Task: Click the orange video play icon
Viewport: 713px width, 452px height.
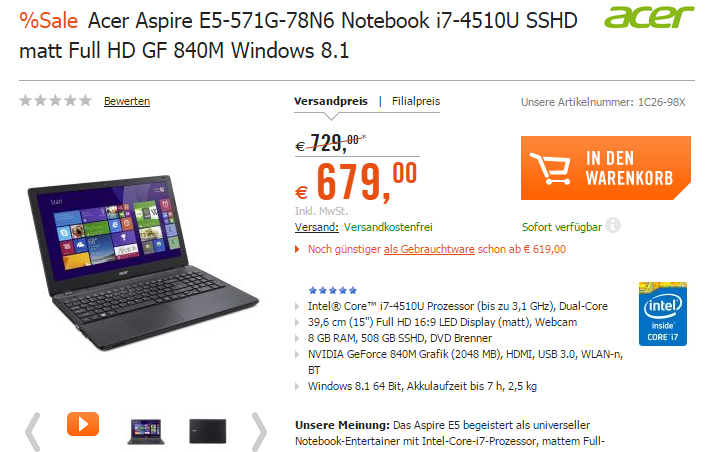Action: 83,424
